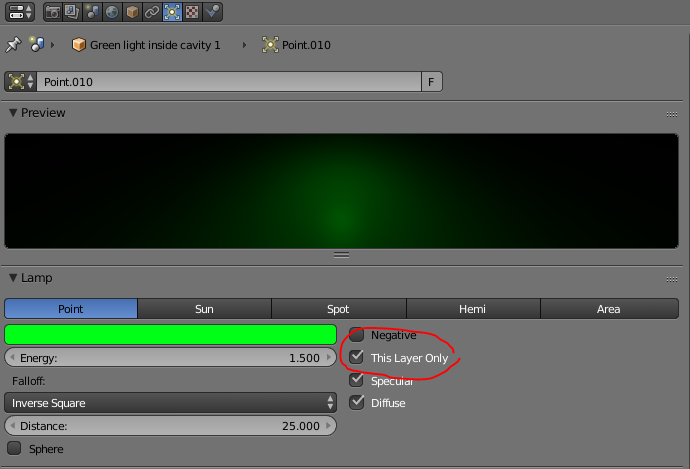Select the Spot lamp type
This screenshot has width=690, height=469.
338,309
